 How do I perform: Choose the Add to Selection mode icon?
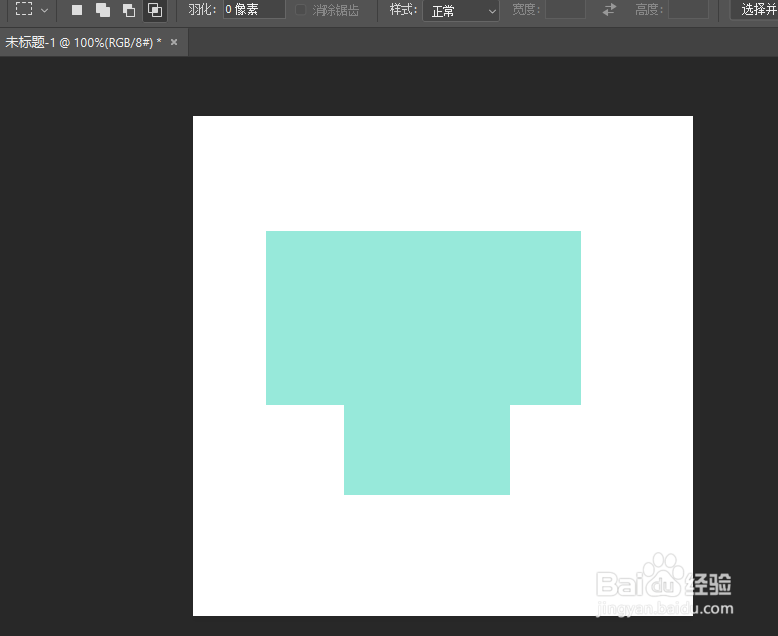pos(103,10)
